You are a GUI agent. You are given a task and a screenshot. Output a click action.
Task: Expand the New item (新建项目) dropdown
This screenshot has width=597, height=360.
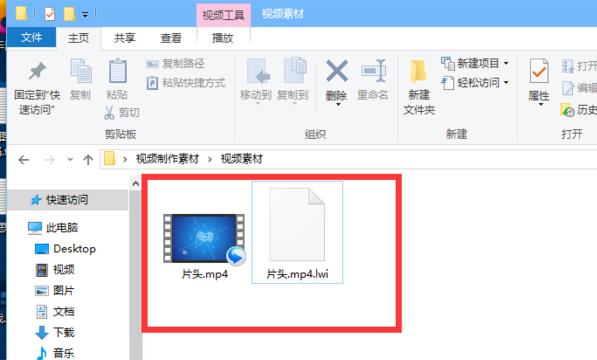(x=506, y=63)
